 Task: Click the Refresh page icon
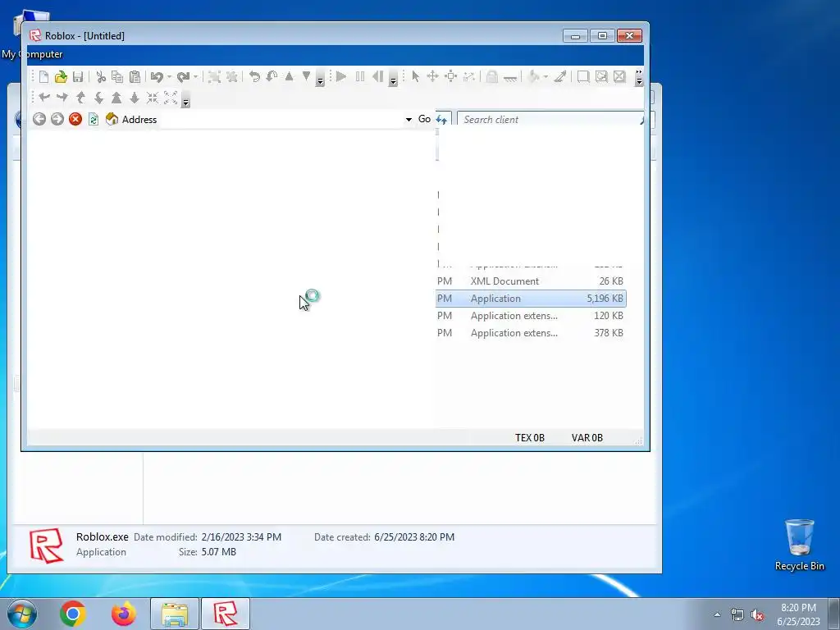(x=94, y=119)
